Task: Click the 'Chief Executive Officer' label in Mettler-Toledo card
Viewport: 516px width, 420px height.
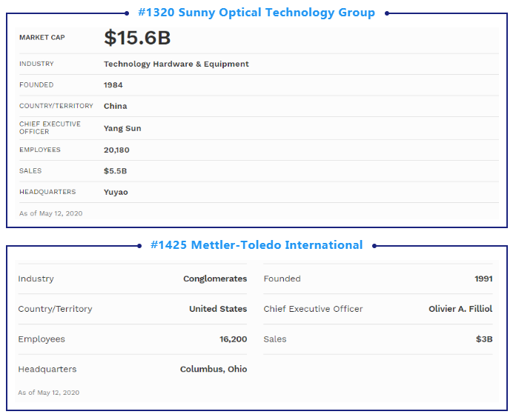Action: coord(313,309)
